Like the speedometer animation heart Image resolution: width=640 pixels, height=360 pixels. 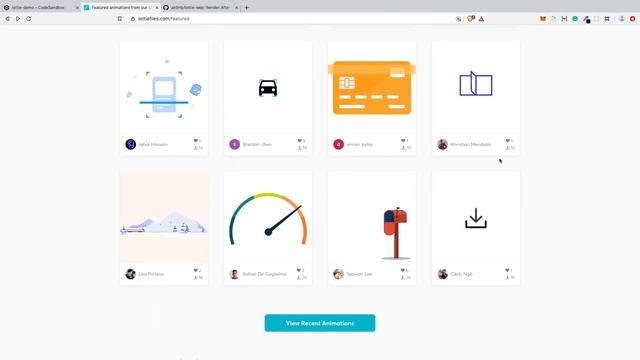click(x=299, y=270)
